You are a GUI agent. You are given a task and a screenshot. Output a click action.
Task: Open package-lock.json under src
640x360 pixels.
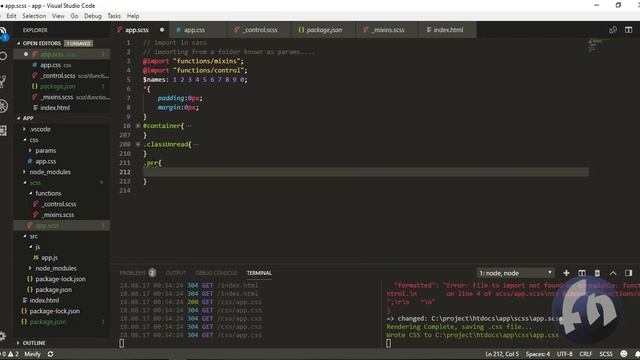click(60, 279)
